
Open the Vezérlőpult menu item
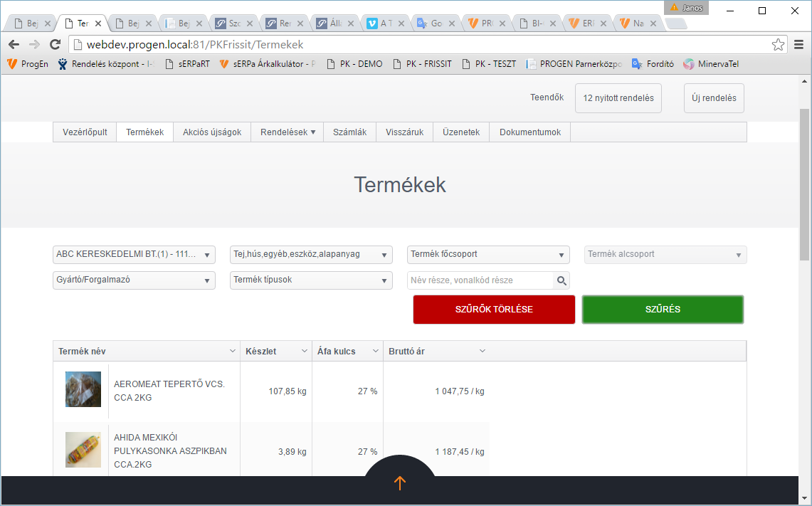click(x=85, y=132)
